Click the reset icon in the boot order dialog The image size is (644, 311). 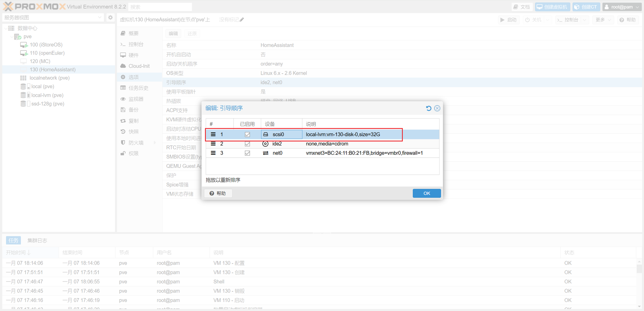pyautogui.click(x=428, y=108)
